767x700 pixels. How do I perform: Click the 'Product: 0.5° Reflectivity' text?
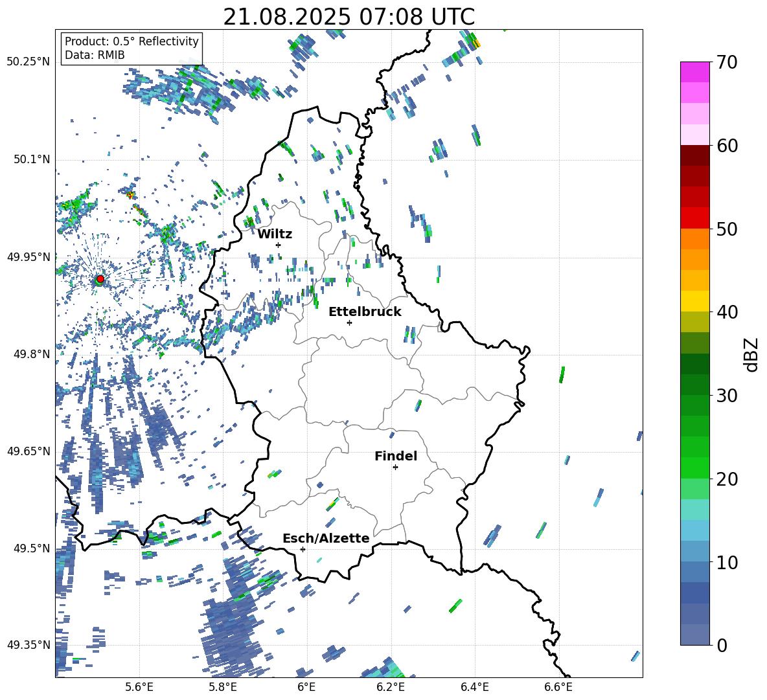coord(132,41)
